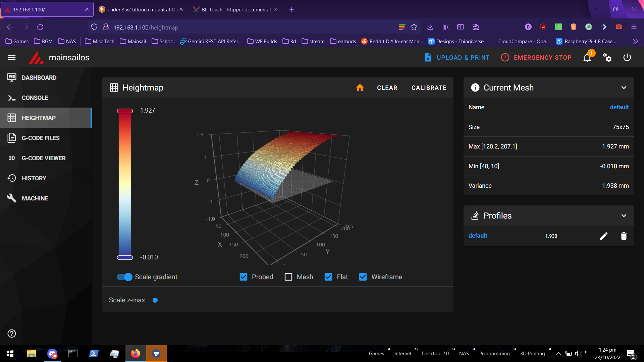Open the notifications bell
The height and width of the screenshot is (362, 644).
coord(587,57)
